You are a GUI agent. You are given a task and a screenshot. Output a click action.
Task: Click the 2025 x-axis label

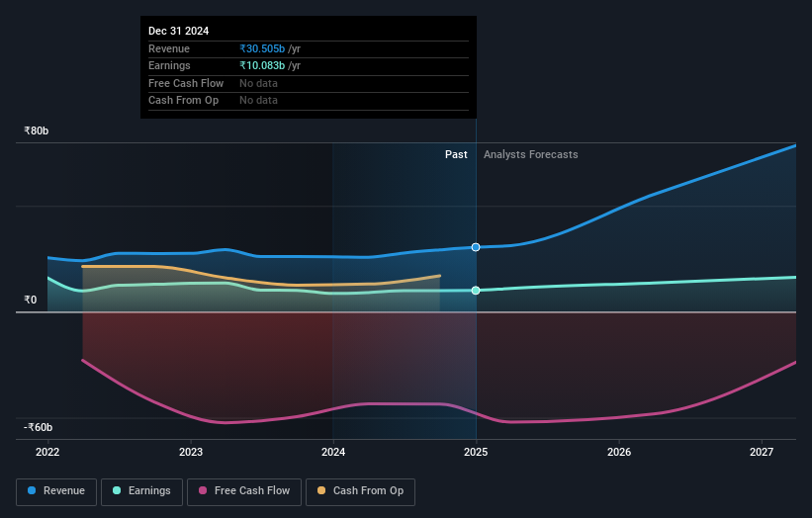pos(476,452)
